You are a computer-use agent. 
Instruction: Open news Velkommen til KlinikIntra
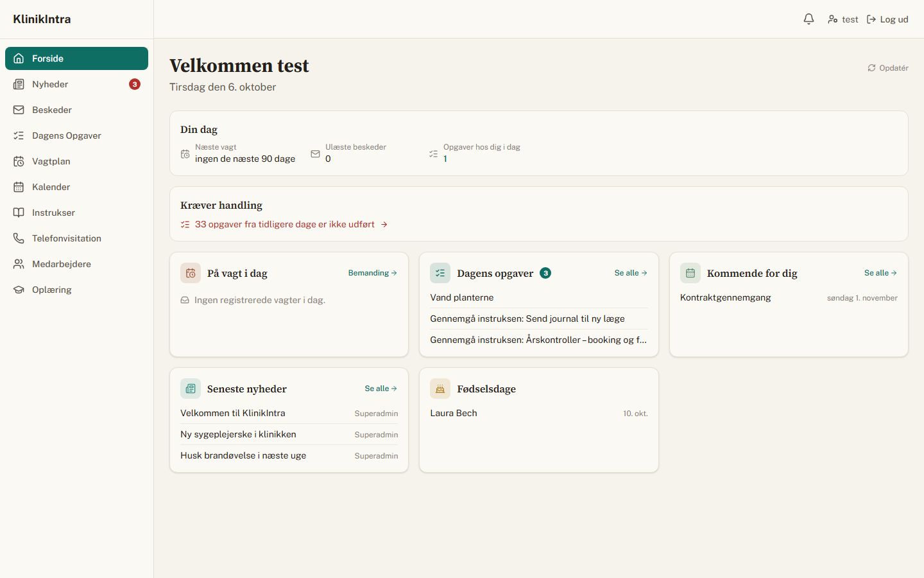tap(289, 413)
